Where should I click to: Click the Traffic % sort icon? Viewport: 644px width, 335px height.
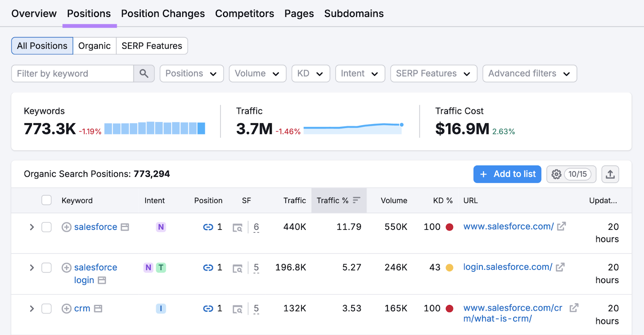point(356,200)
